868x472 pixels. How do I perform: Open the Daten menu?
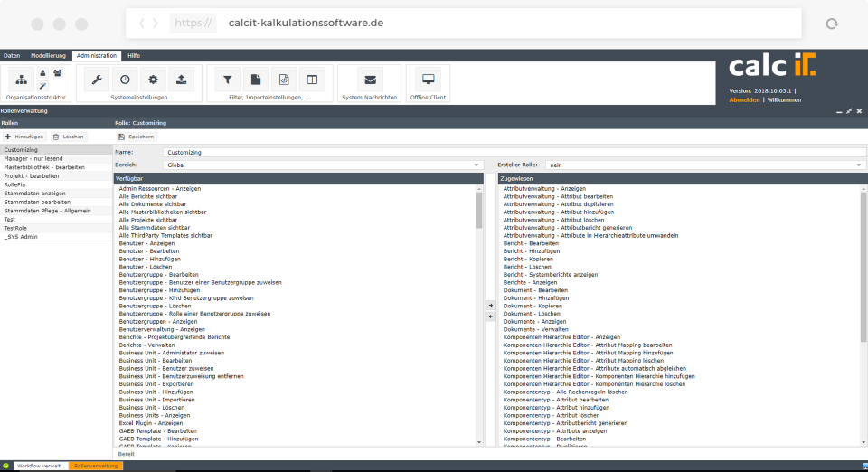coord(12,55)
